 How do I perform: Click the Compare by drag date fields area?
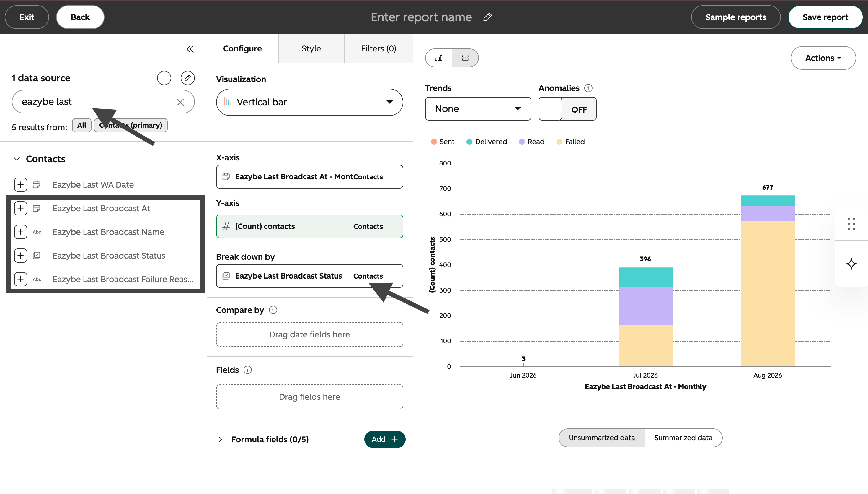(x=309, y=334)
